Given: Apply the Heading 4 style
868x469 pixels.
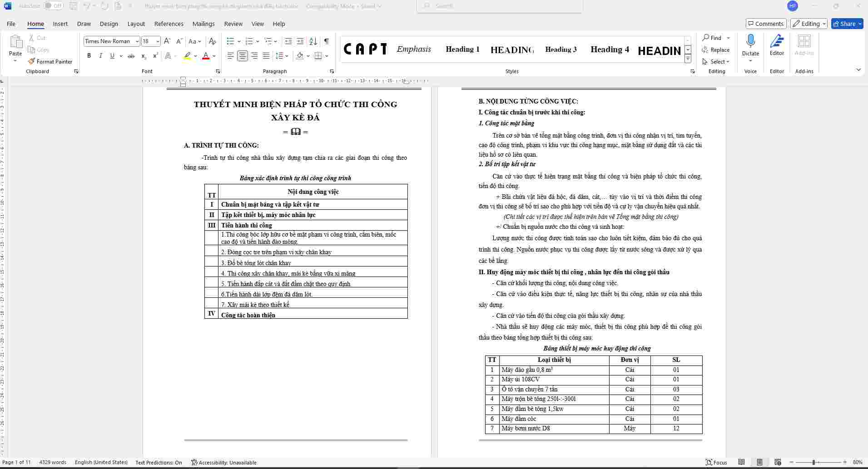Looking at the screenshot, I should click(x=610, y=49).
